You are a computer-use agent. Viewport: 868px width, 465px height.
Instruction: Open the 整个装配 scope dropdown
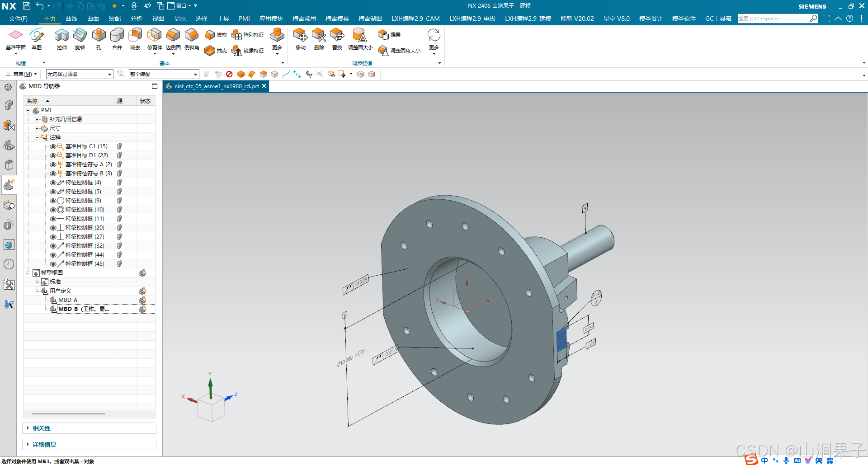pos(164,74)
